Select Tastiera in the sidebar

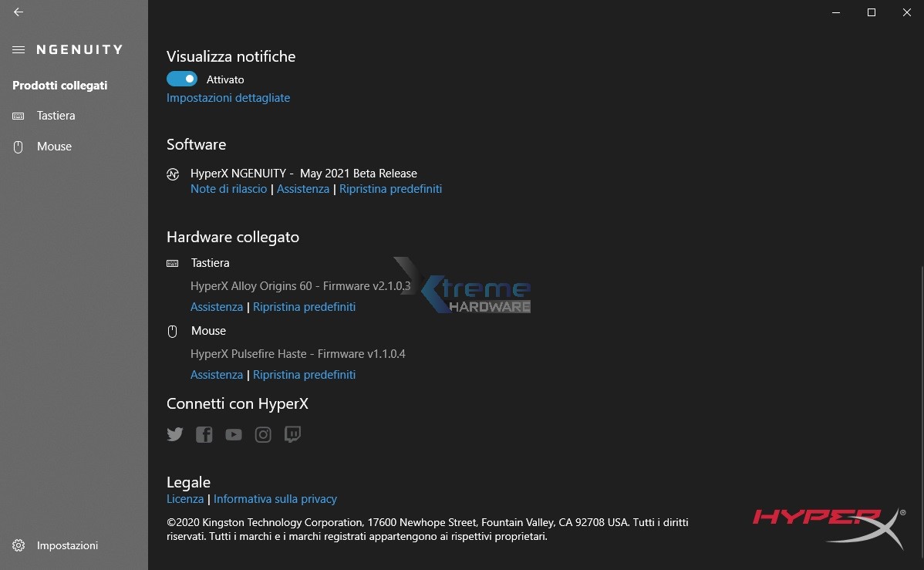pyautogui.click(x=56, y=116)
